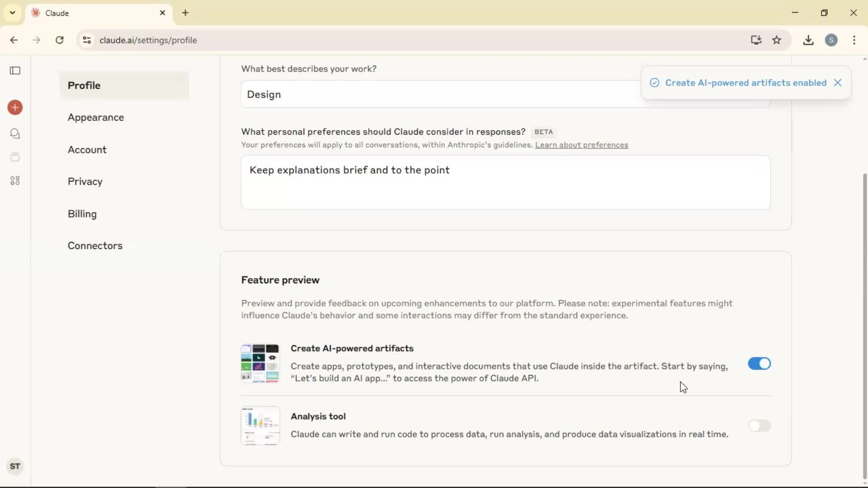The image size is (868, 488).
Task: Click the toast checkmark icon
Action: tap(655, 83)
